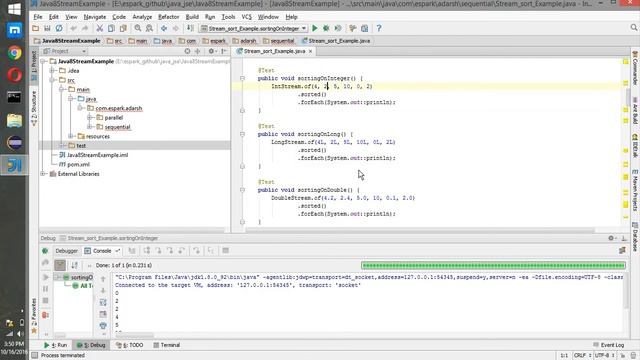
Task: Click the Project Structure toolbar icon
Action: pyautogui.click(x=364, y=28)
